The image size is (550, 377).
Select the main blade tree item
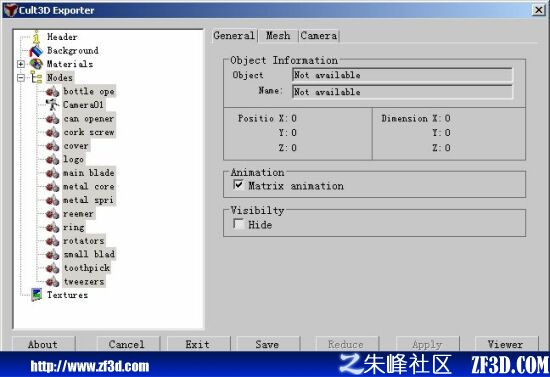tap(89, 173)
